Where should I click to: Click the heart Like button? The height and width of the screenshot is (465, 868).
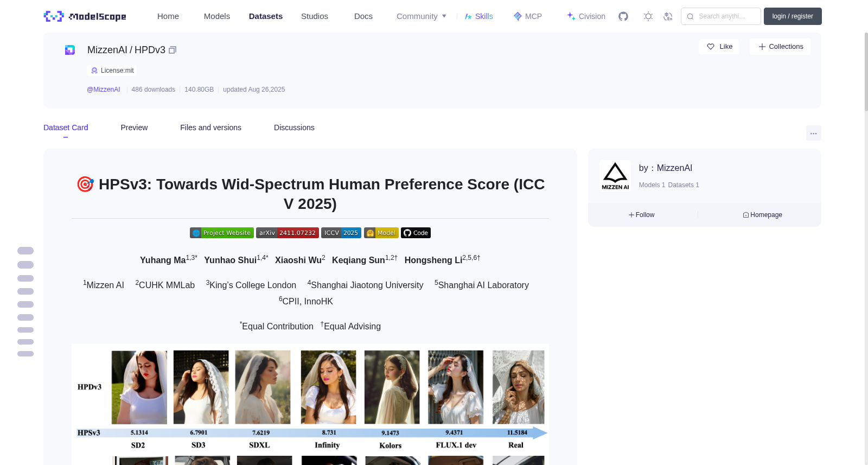coord(719,47)
